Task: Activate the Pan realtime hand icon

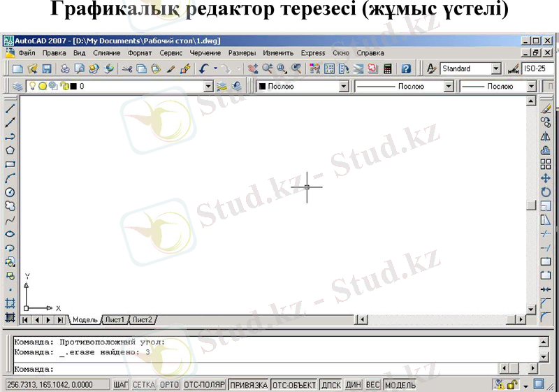Action: click(253, 68)
